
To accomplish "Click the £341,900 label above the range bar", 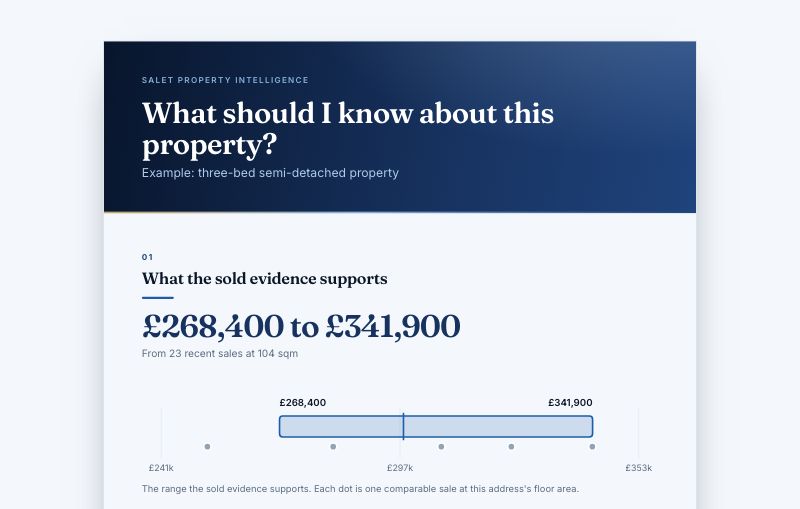I will [570, 402].
